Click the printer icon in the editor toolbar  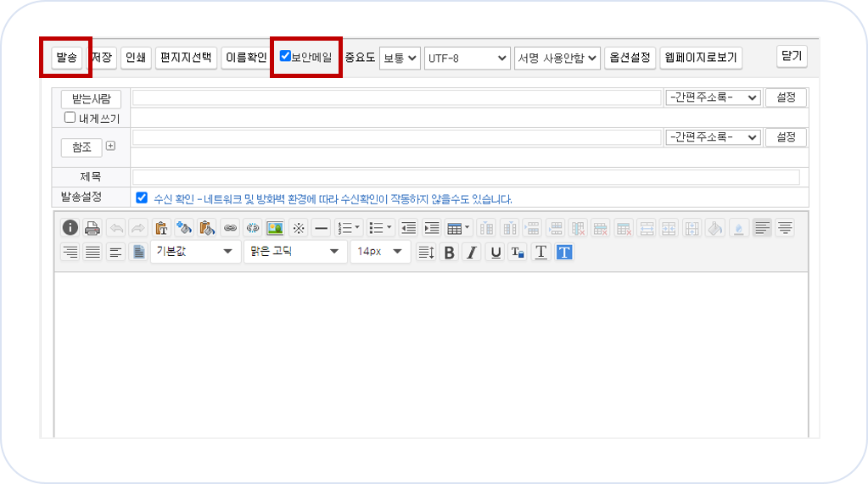tap(92, 228)
